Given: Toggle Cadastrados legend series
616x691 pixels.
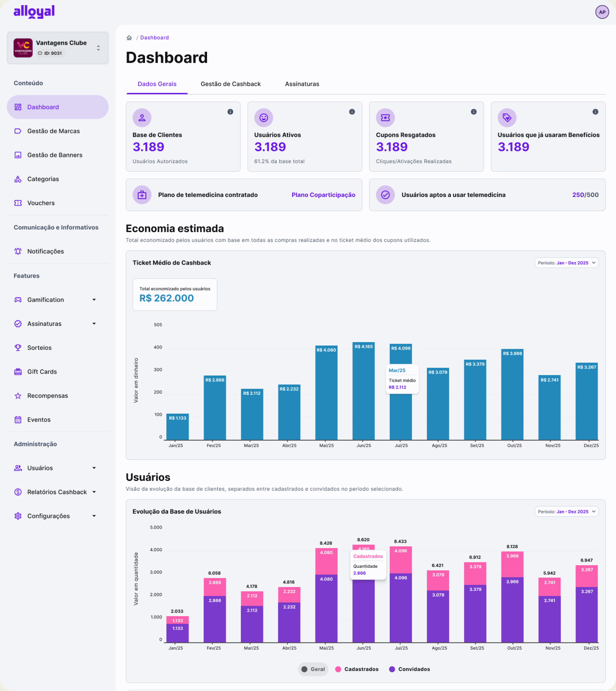Looking at the screenshot, I should tap(357, 669).
